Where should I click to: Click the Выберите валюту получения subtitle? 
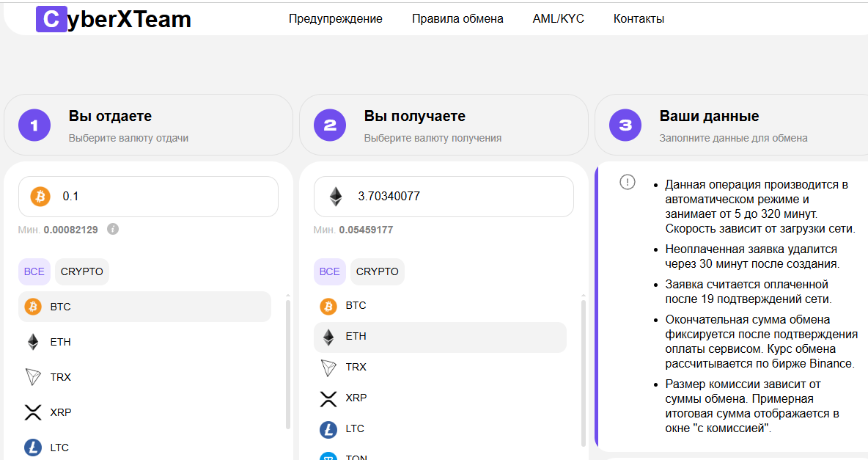433,138
